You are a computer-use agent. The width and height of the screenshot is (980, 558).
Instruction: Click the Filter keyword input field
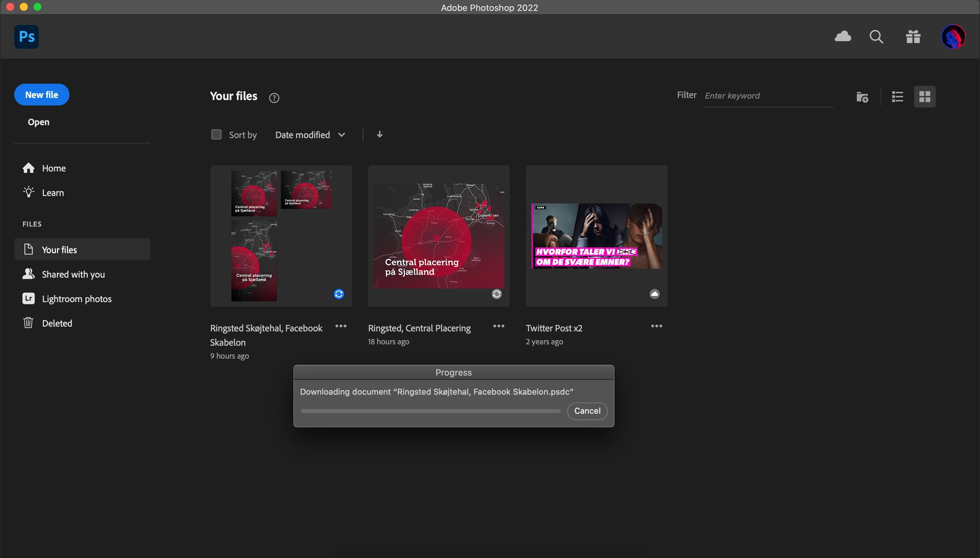[x=768, y=96]
